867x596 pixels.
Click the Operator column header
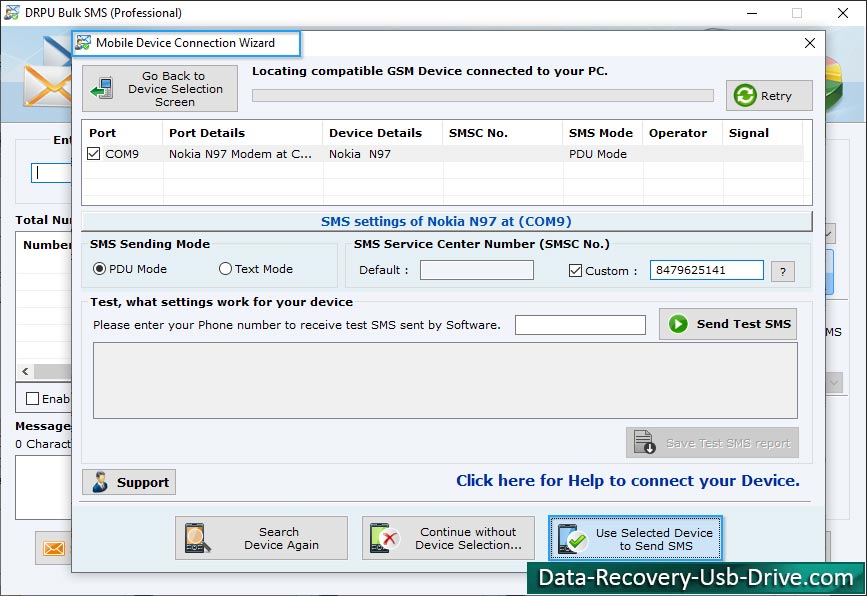point(682,133)
